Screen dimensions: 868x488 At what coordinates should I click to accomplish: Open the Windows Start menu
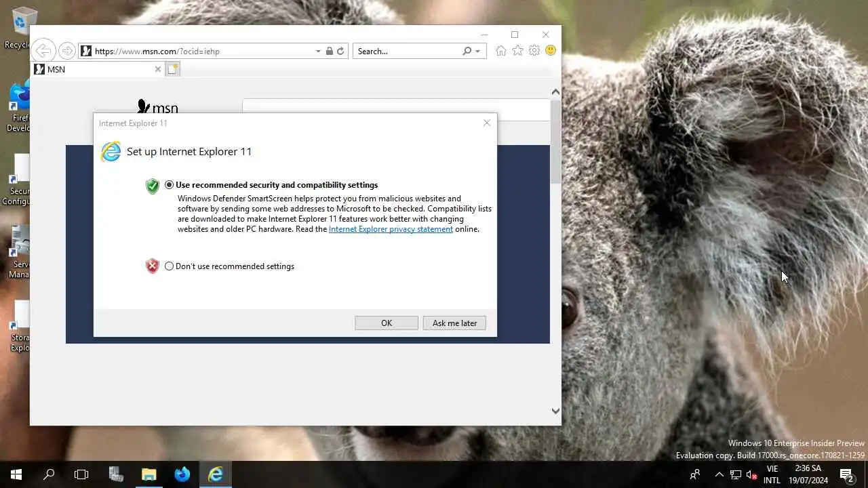[x=16, y=474]
